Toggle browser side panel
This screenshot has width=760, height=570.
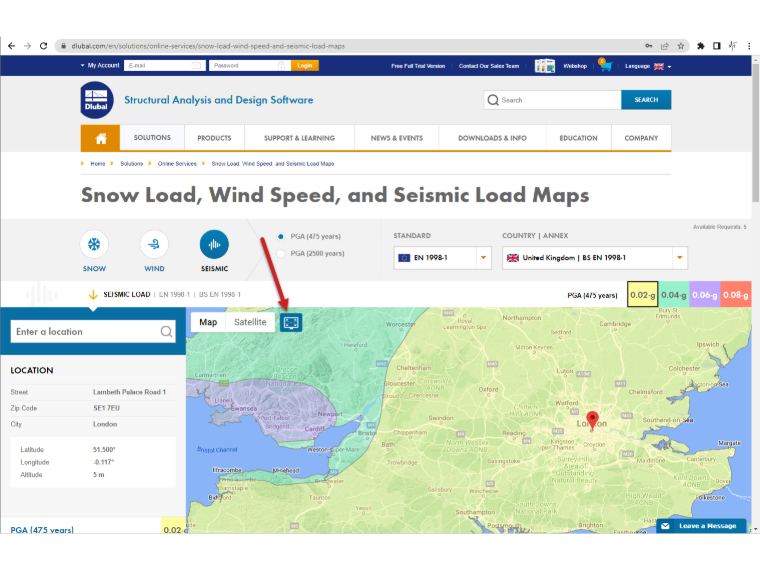717,46
